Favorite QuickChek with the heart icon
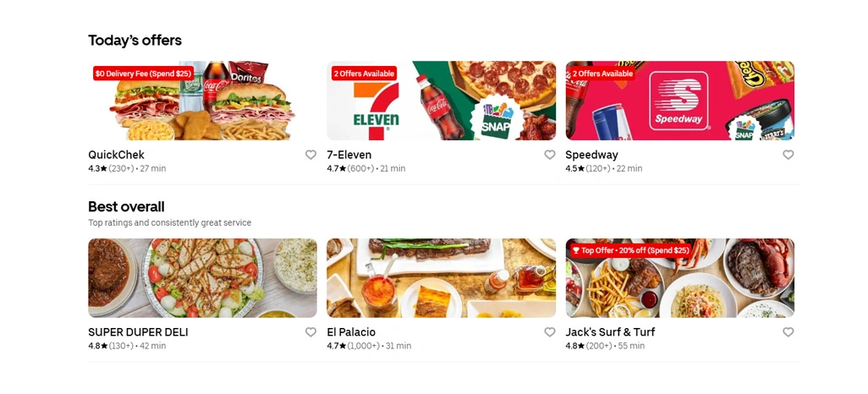Image resolution: width=868 pixels, height=394 pixels. pyautogui.click(x=310, y=155)
